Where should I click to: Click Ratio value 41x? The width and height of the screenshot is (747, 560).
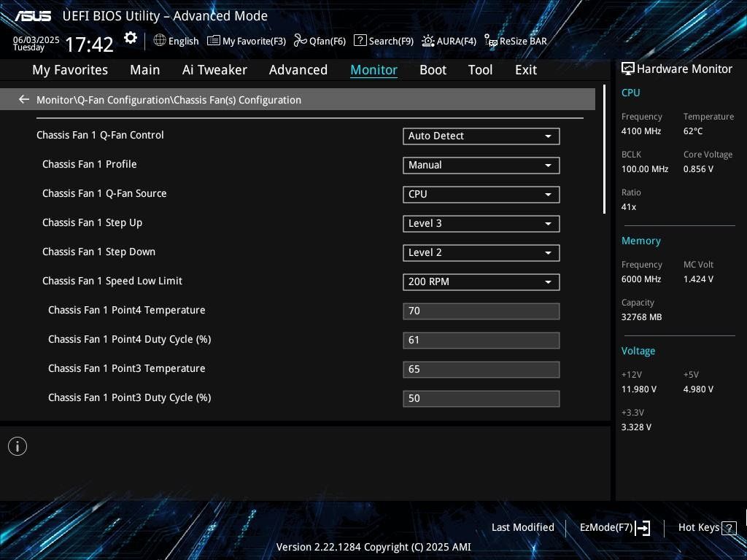pyautogui.click(x=628, y=207)
